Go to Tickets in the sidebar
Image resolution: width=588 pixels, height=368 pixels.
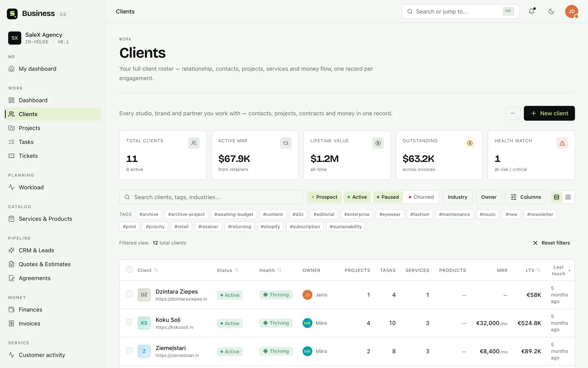53,156
